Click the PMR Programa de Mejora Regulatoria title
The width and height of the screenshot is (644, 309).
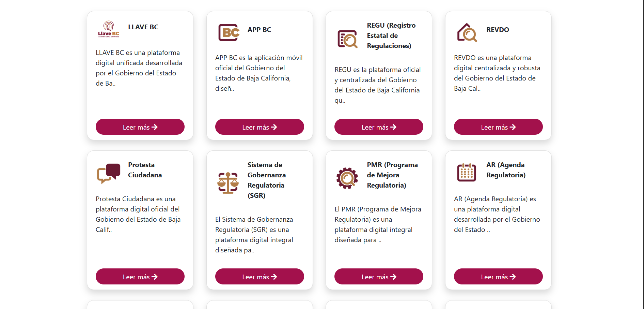392,175
